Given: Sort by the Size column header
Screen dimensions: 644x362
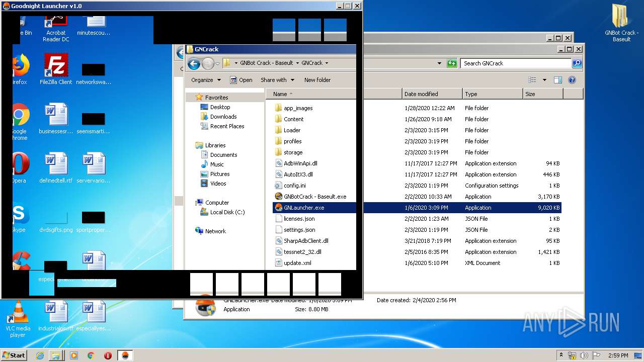Looking at the screenshot, I should [543, 94].
